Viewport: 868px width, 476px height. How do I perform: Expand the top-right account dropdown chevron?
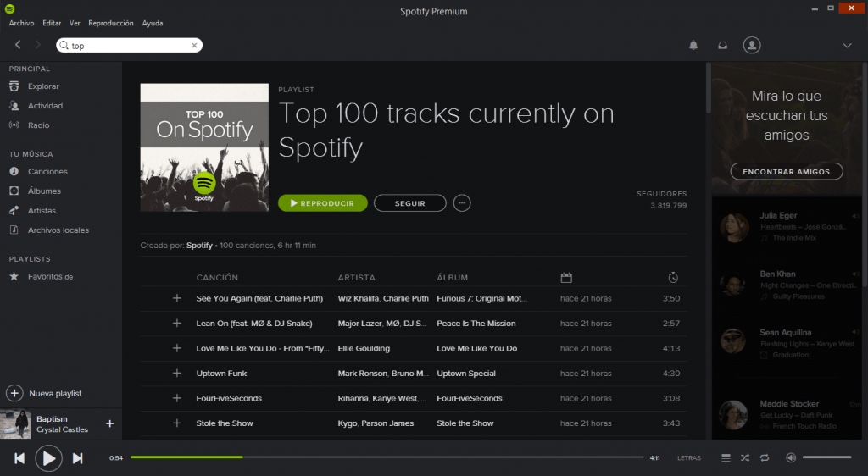[847, 45]
